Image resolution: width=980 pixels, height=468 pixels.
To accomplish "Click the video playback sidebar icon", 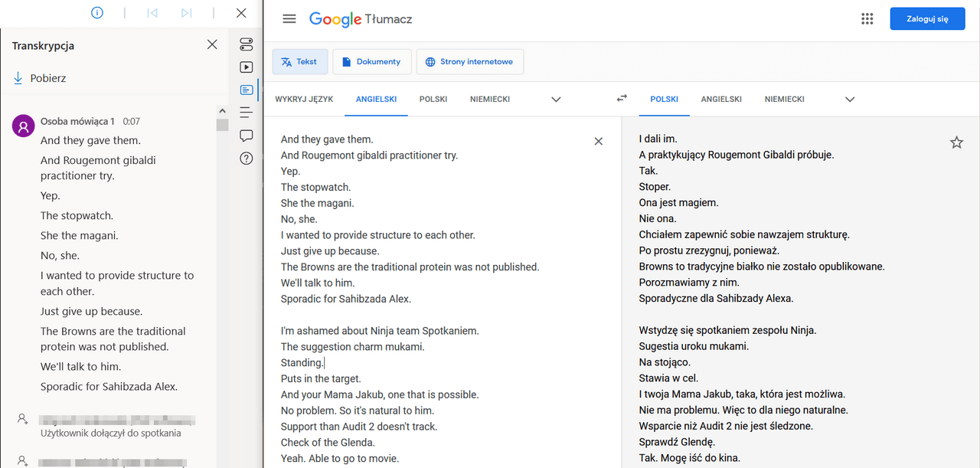I will [246, 67].
